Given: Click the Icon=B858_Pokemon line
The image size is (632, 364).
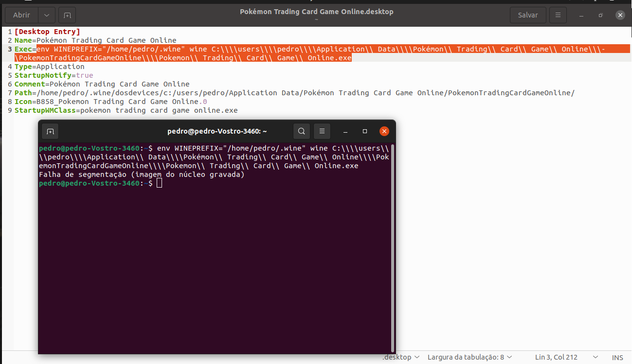Looking at the screenshot, I should (x=110, y=102).
